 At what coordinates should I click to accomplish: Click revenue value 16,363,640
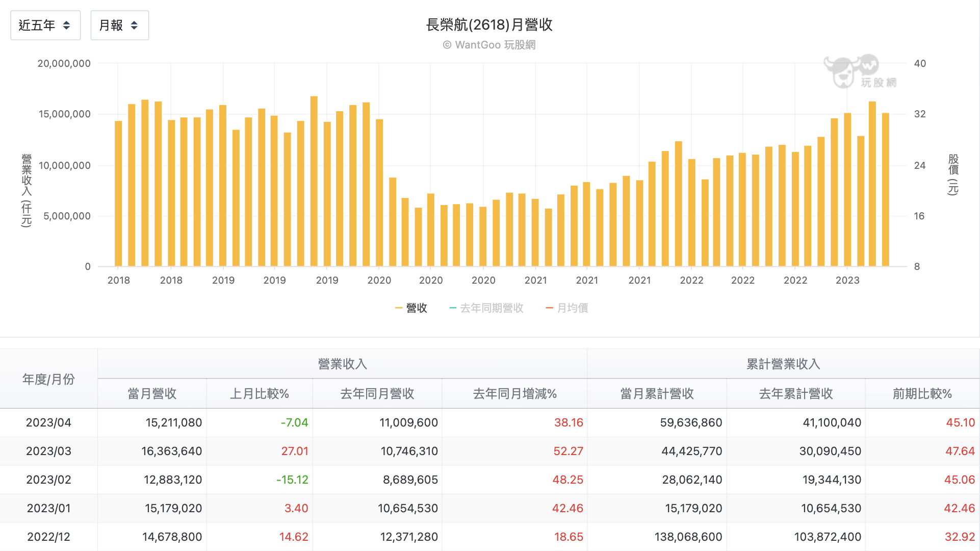click(171, 451)
